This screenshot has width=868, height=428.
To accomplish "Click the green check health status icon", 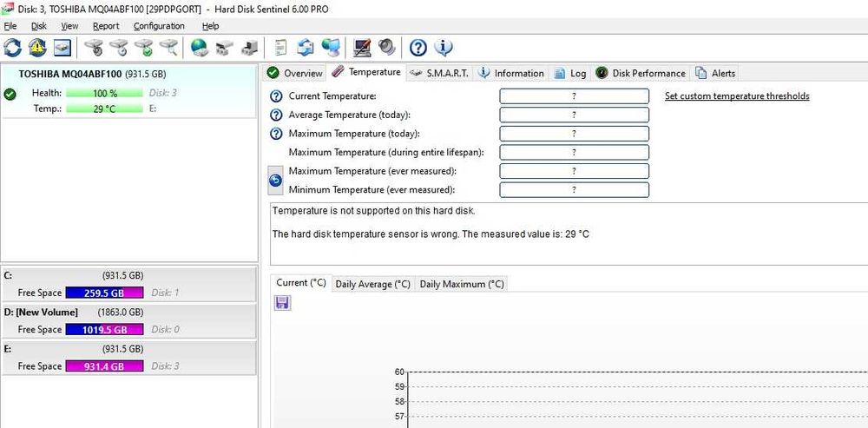I will click(x=10, y=94).
